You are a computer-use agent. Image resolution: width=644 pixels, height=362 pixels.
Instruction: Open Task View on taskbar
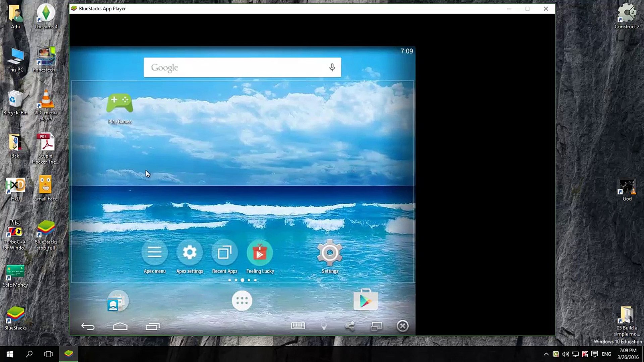pyautogui.click(x=48, y=354)
